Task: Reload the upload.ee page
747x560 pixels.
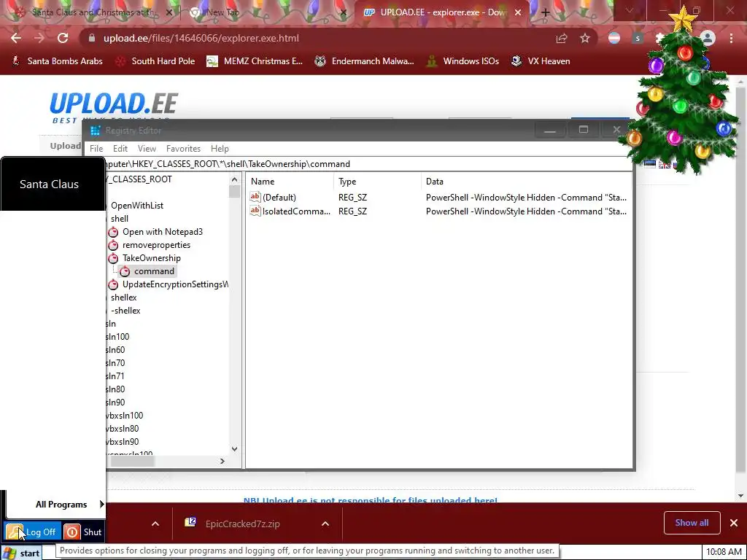Action: tap(63, 38)
